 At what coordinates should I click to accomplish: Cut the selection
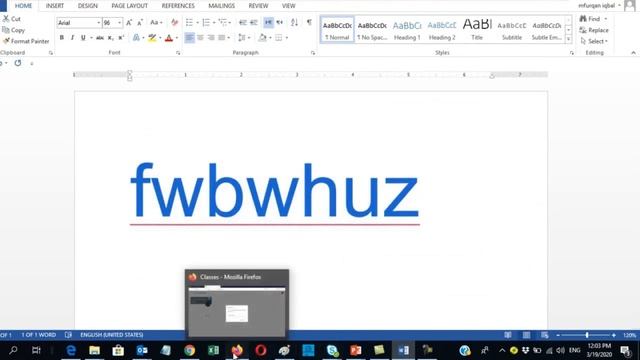coord(12,19)
